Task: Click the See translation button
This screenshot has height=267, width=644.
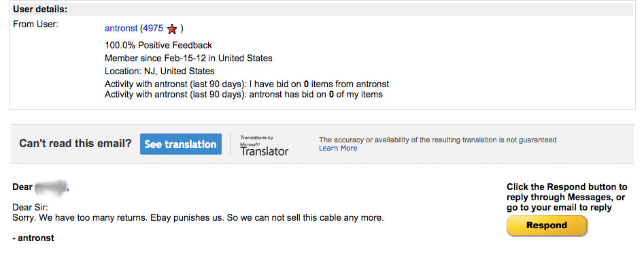Action: tap(181, 144)
